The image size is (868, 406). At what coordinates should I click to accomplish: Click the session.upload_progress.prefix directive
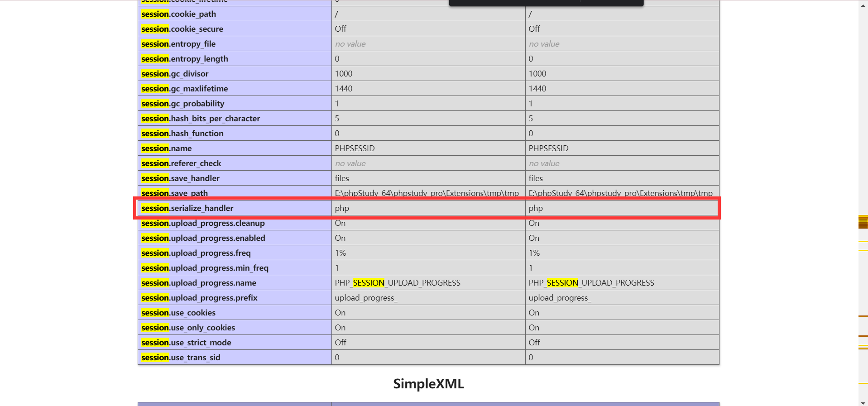tap(199, 298)
